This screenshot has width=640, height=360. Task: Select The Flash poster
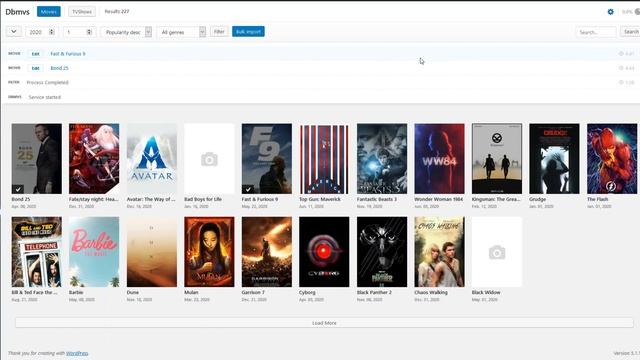pos(612,159)
